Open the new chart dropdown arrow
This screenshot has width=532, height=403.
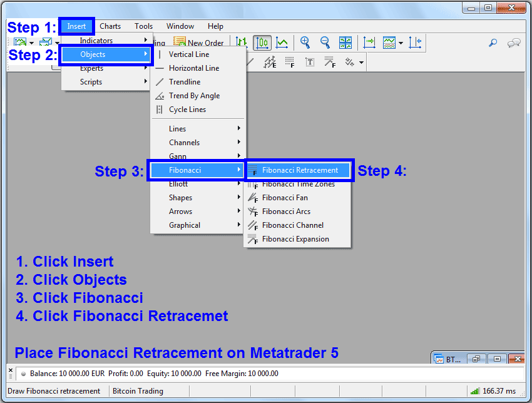click(x=31, y=43)
